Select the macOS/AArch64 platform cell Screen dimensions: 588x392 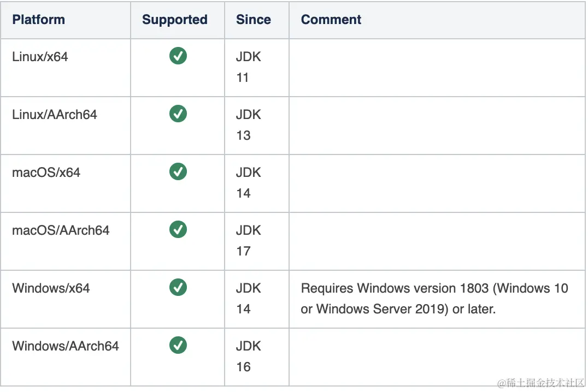pos(61,230)
